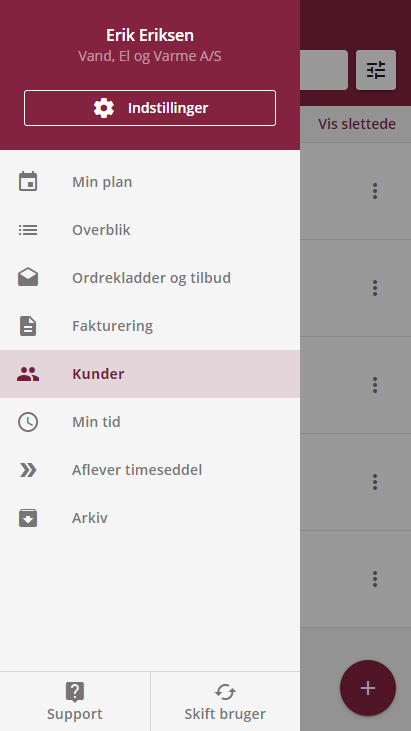This screenshot has width=411, height=731.
Task: Open the Min plan calendar icon
Action: pyautogui.click(x=28, y=182)
